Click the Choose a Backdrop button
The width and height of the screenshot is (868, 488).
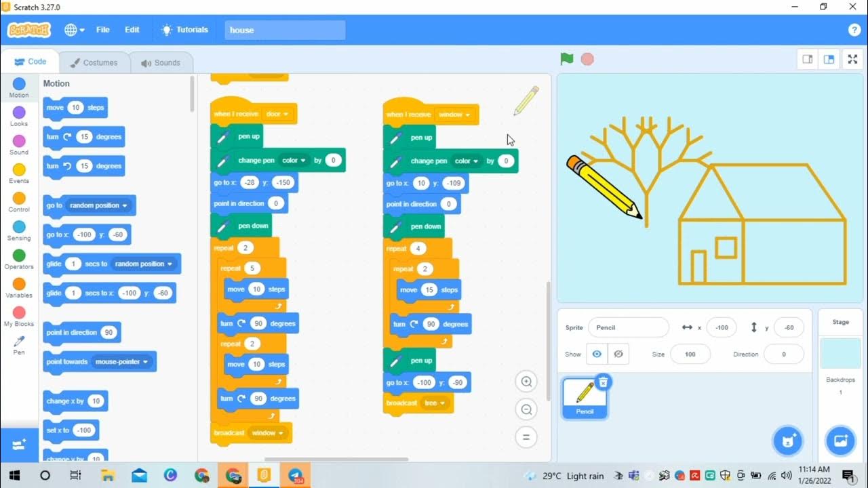pos(840,441)
